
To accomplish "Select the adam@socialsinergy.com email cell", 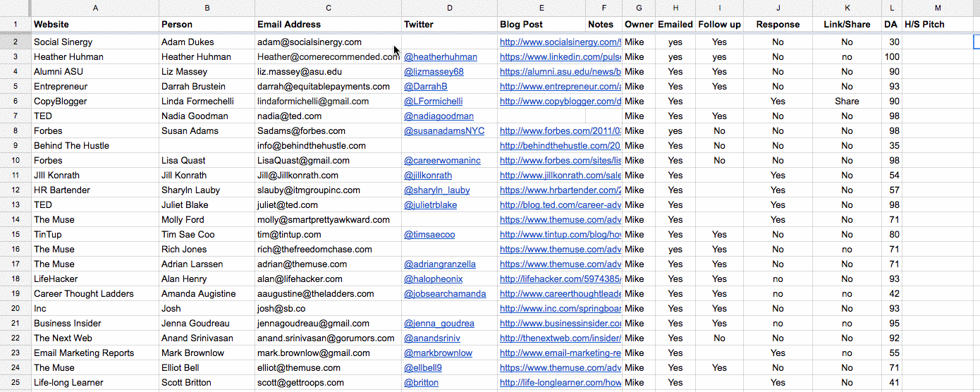I will click(x=327, y=42).
